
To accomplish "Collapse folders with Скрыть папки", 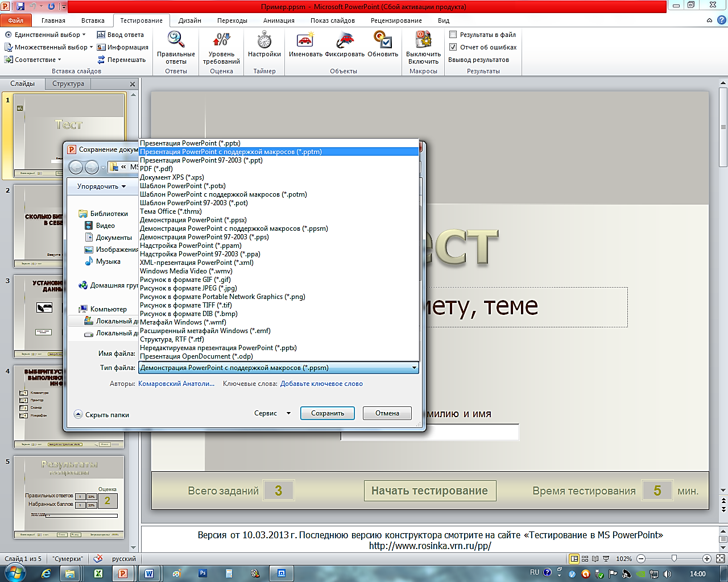I will [x=102, y=415].
